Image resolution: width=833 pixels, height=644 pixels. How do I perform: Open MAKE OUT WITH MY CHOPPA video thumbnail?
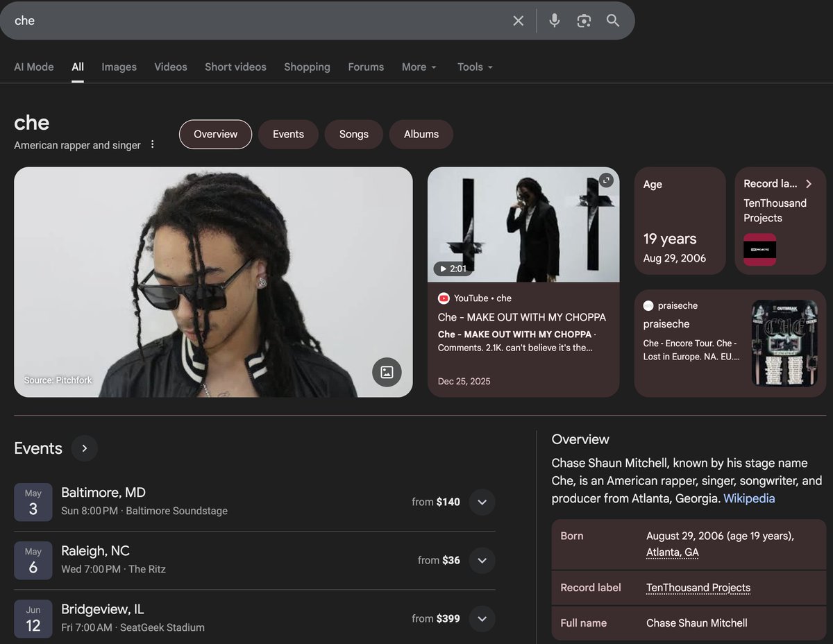(x=523, y=224)
